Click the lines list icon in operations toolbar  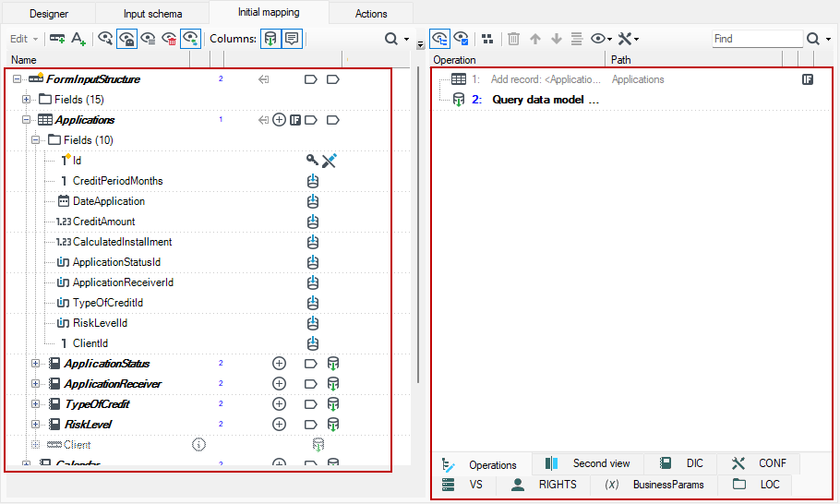(577, 39)
